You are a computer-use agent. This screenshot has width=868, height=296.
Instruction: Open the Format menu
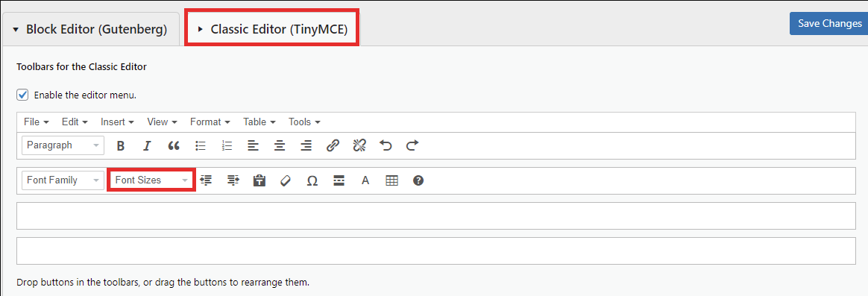click(210, 122)
